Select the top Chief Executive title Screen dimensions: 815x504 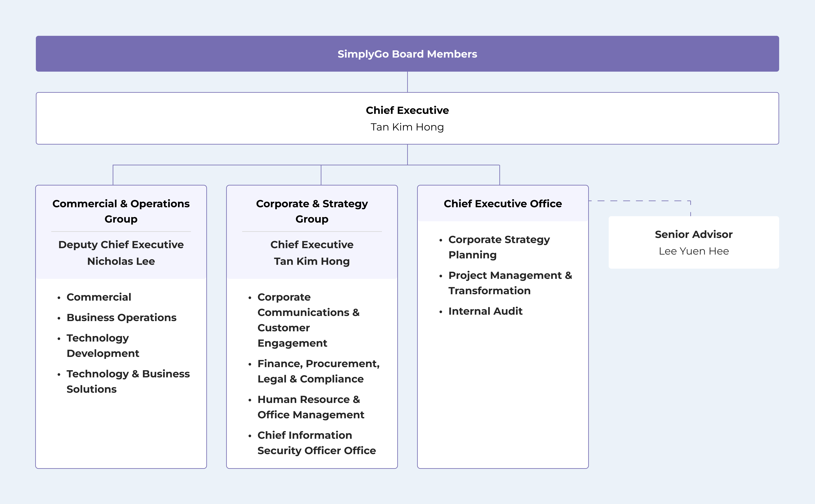pos(407,110)
